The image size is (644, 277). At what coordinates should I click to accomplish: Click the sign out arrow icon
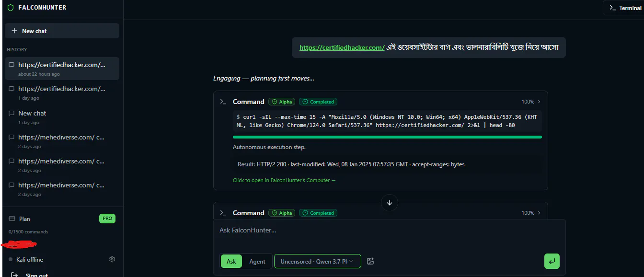coord(14,275)
